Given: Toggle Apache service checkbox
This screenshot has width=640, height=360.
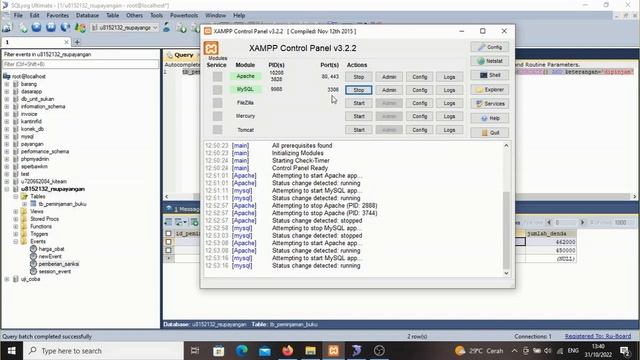Looking at the screenshot, I should 217,77.
